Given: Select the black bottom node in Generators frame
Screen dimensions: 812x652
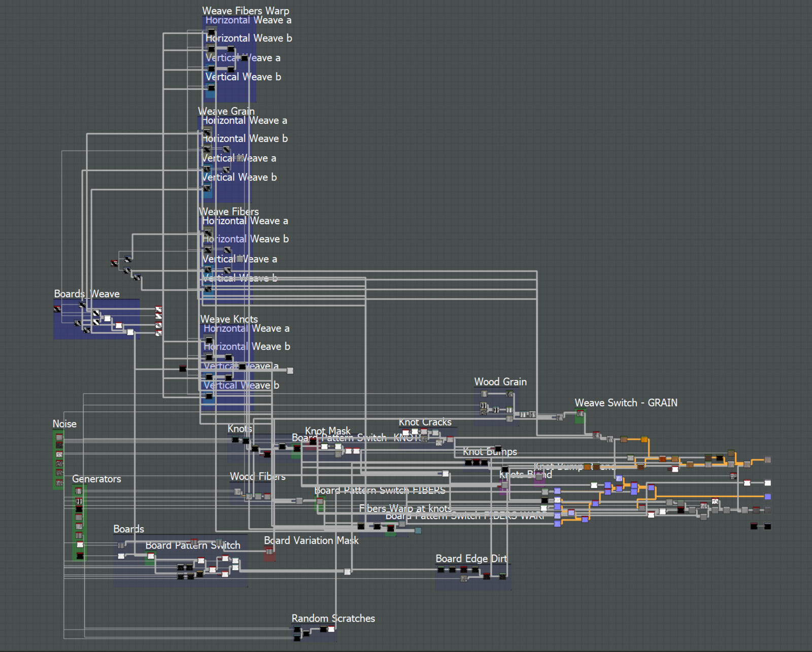Looking at the screenshot, I should (x=80, y=556).
